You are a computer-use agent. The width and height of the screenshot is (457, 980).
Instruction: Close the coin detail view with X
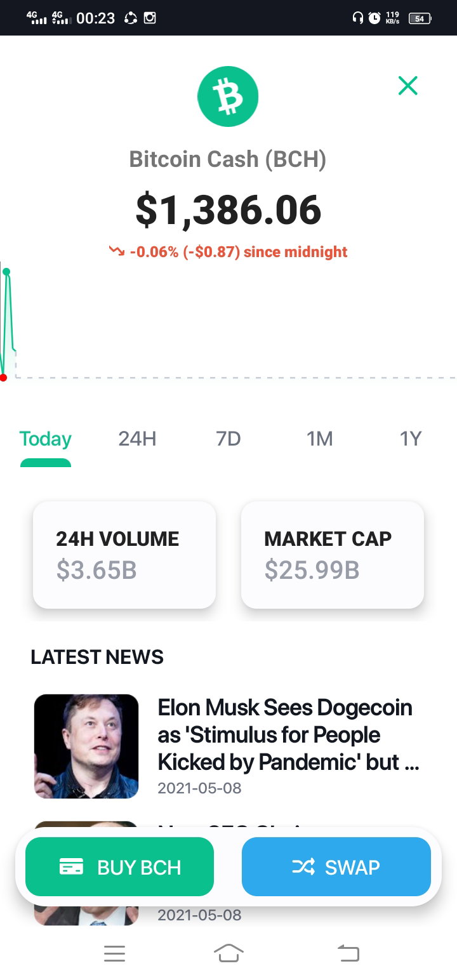tap(407, 85)
